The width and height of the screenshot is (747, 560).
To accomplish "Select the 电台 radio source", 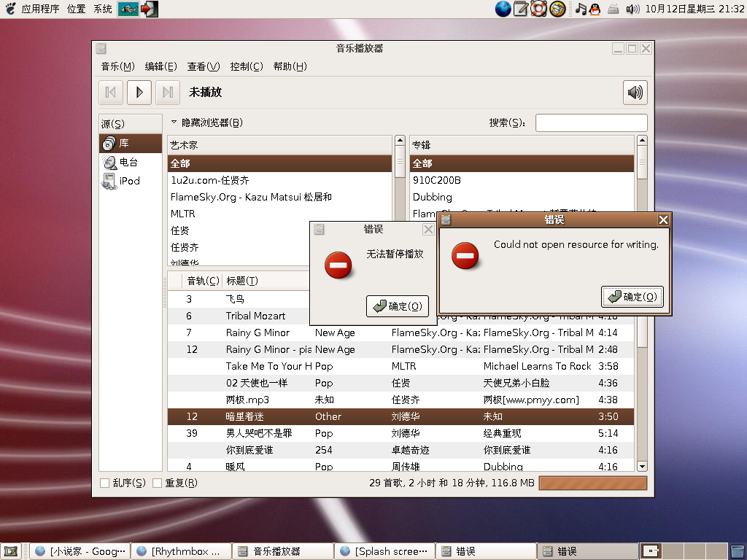I will (131, 163).
